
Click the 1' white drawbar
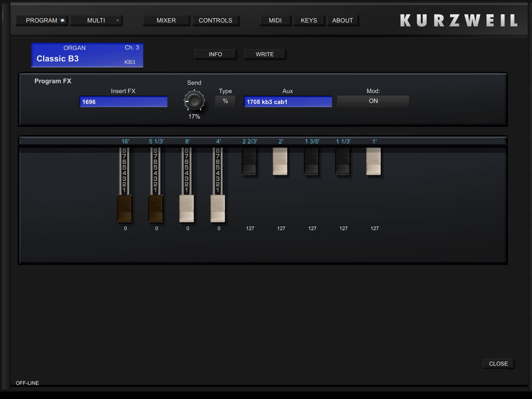[373, 161]
